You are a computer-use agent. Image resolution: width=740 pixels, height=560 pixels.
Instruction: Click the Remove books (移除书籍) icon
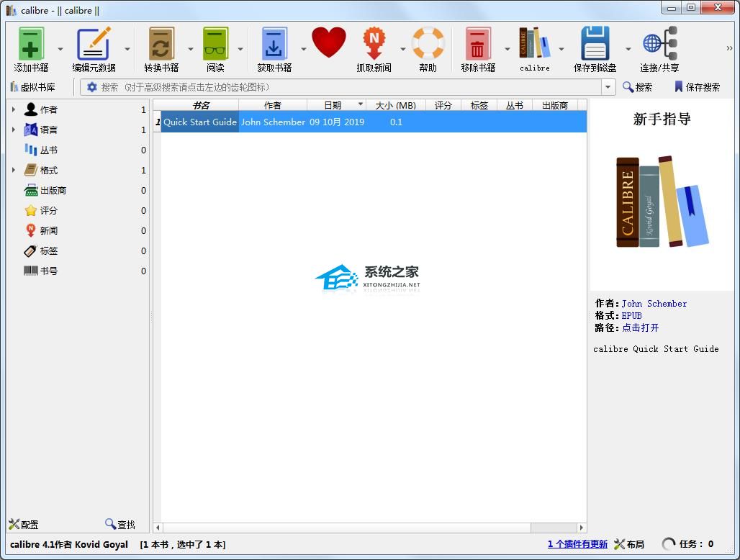point(477,43)
